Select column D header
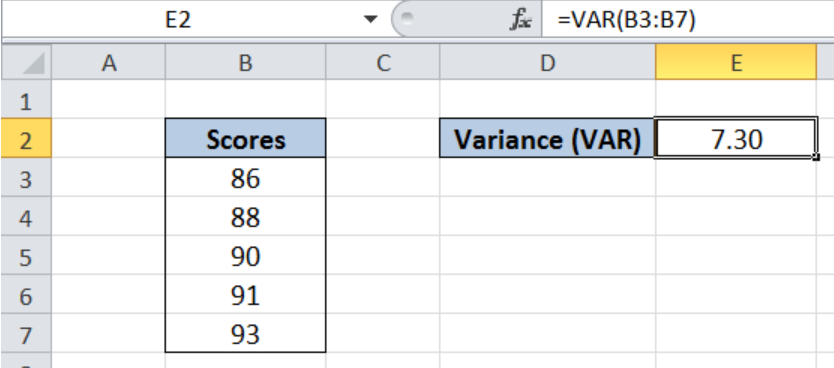The width and height of the screenshot is (834, 368). coord(547,63)
